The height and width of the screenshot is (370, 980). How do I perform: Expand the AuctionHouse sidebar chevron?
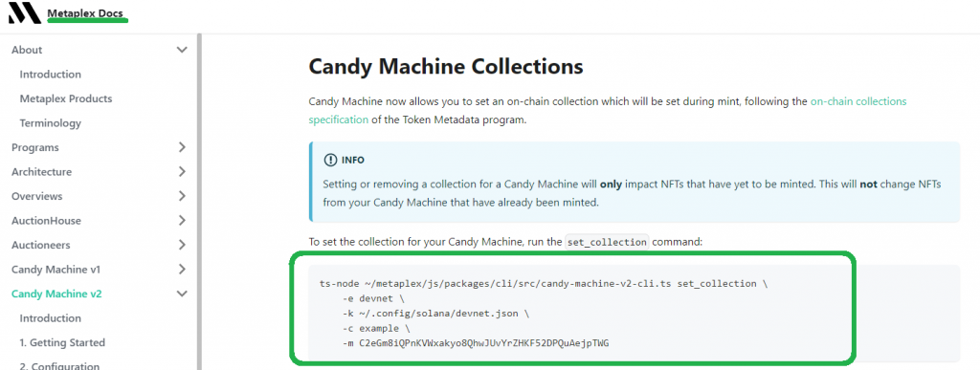(x=182, y=220)
